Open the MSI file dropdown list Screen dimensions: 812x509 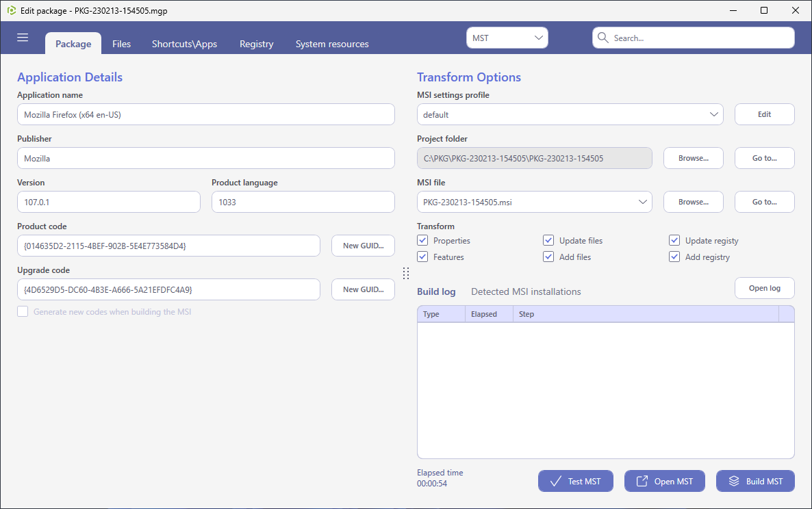534,202
